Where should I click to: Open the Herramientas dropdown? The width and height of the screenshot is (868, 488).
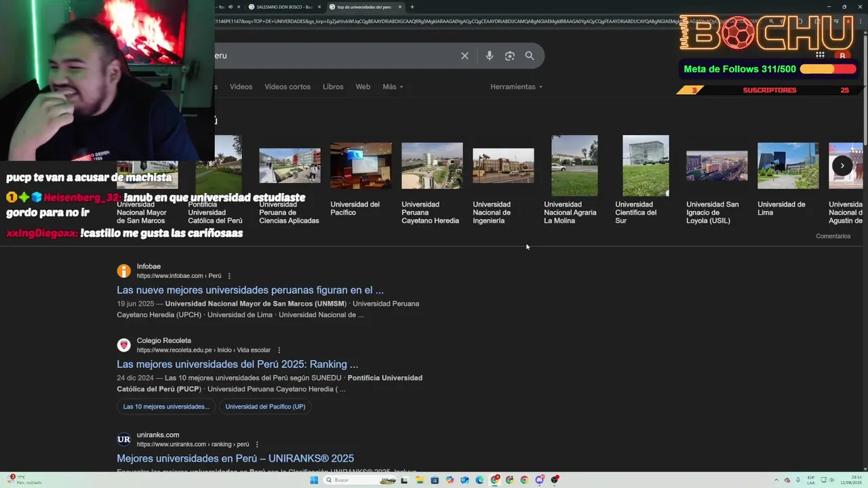coord(516,87)
